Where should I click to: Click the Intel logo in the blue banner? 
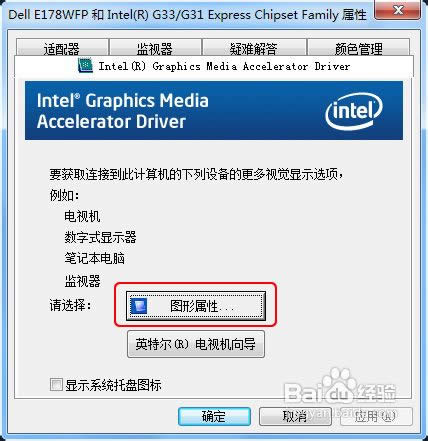click(x=354, y=111)
